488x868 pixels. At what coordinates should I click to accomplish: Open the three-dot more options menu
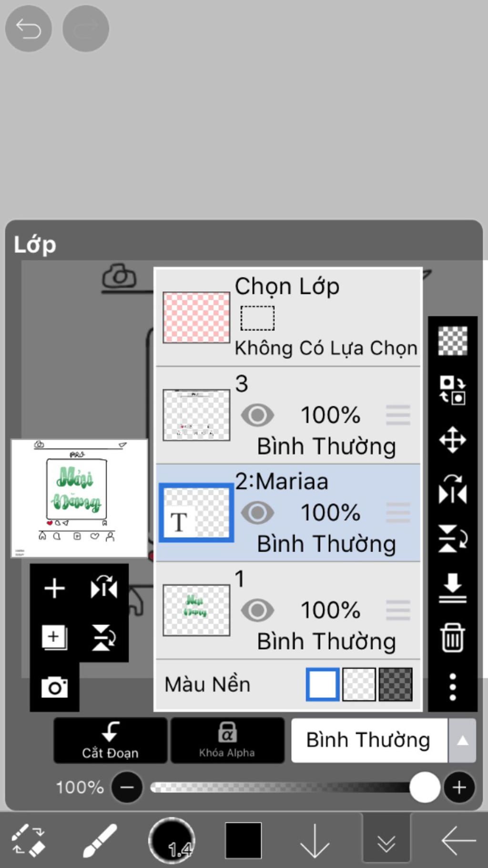(452, 687)
